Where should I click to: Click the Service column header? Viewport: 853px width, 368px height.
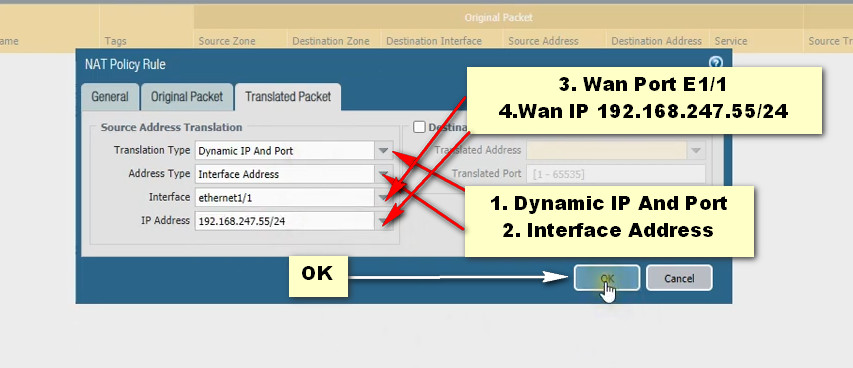pyautogui.click(x=731, y=41)
